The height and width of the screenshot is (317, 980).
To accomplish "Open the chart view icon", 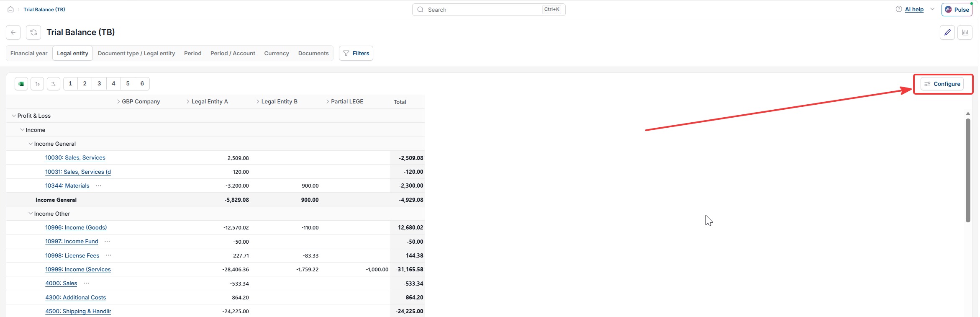I will click(x=965, y=32).
